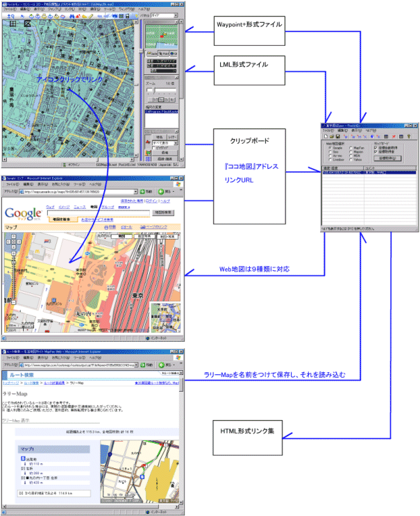Screen dimensions: 420x516
Task: Select the pencil drawing tool in map toolbar
Action: 91,16
